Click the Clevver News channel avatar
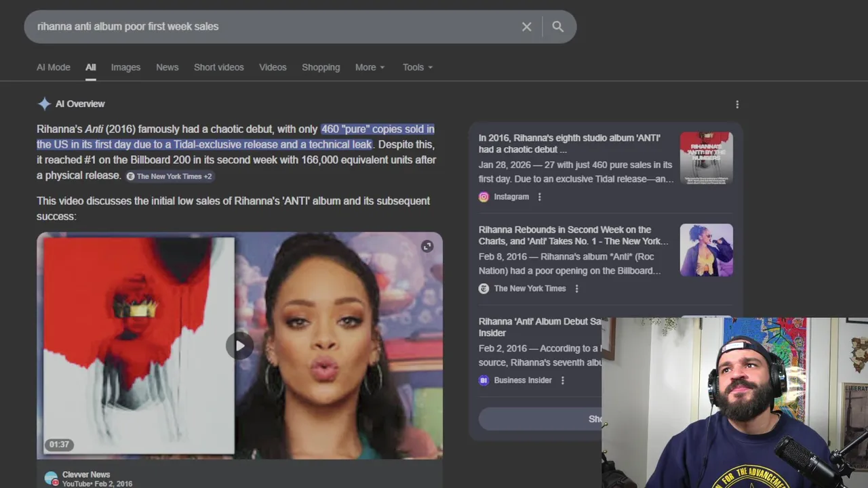 [51, 479]
